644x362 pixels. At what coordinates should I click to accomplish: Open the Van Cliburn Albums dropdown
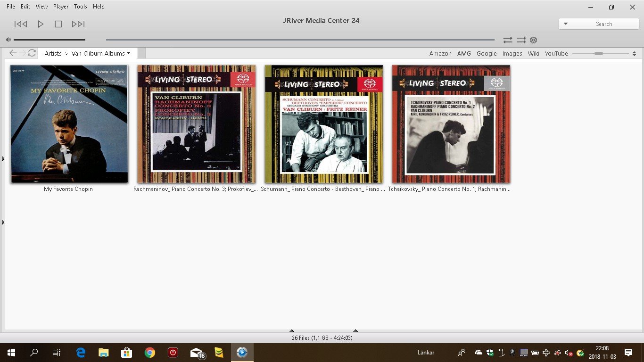click(101, 53)
